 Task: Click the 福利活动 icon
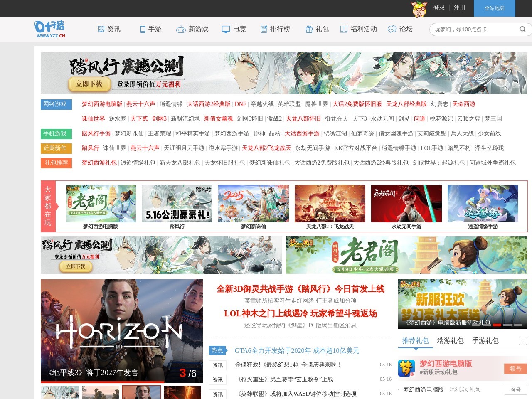click(344, 29)
